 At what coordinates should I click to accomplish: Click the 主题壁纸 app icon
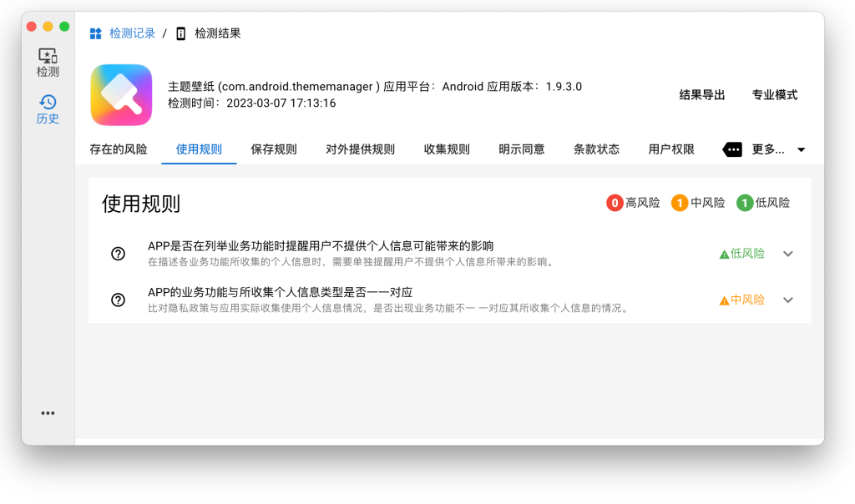pos(121,95)
